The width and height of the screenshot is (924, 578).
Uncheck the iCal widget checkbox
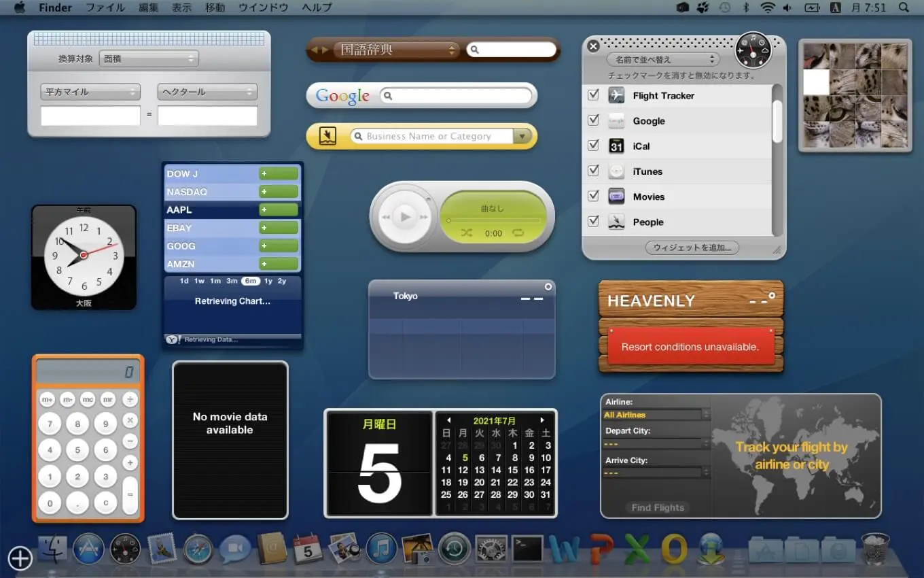tap(593, 145)
